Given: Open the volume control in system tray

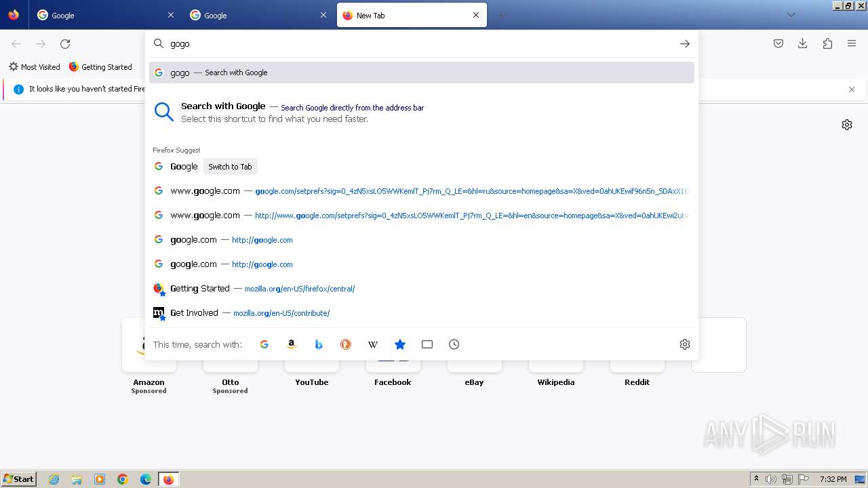Looking at the screenshot, I should pos(771,479).
